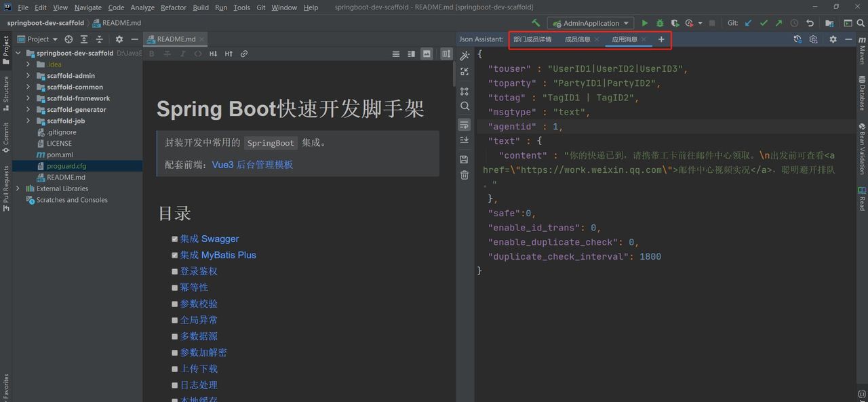
Task: Add a new Json Assistant tab with plus
Action: [661, 39]
